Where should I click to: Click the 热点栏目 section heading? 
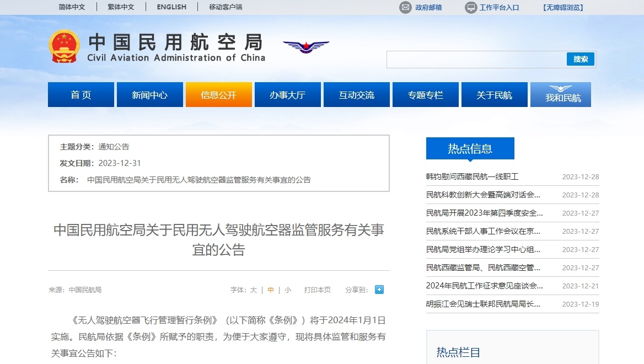point(458,352)
